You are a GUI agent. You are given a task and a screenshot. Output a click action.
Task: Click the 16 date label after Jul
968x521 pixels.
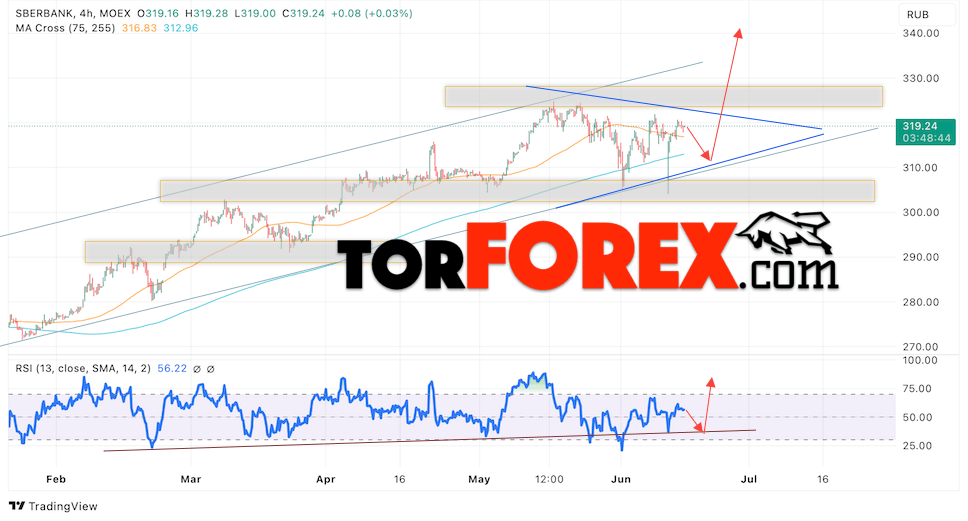click(822, 479)
